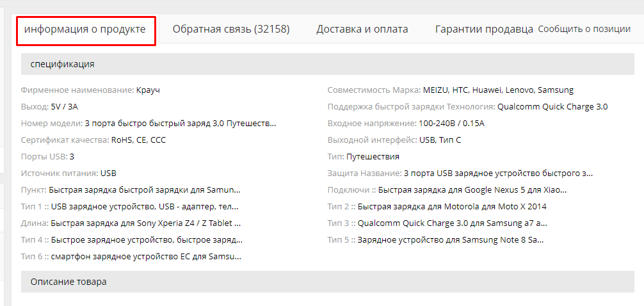Open the "информация о продукте" tab
The image size is (644, 306).
click(x=85, y=29)
